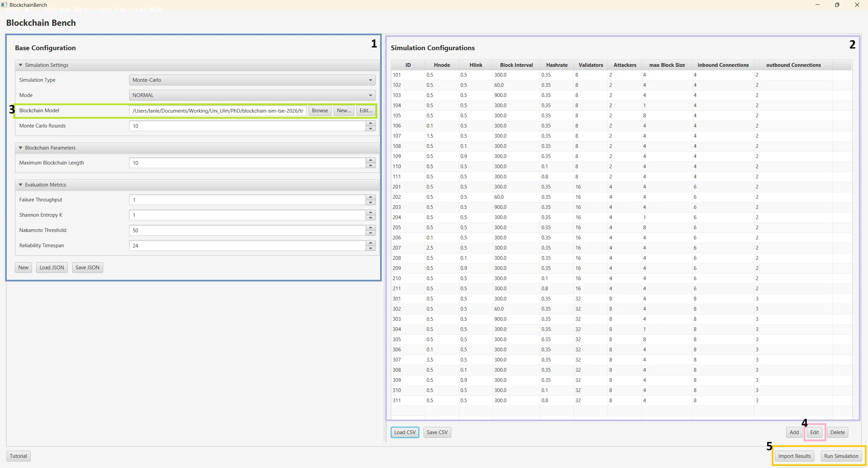The image size is (868, 468).
Task: Decrease Shannon Entropy K value
Action: (x=371, y=218)
